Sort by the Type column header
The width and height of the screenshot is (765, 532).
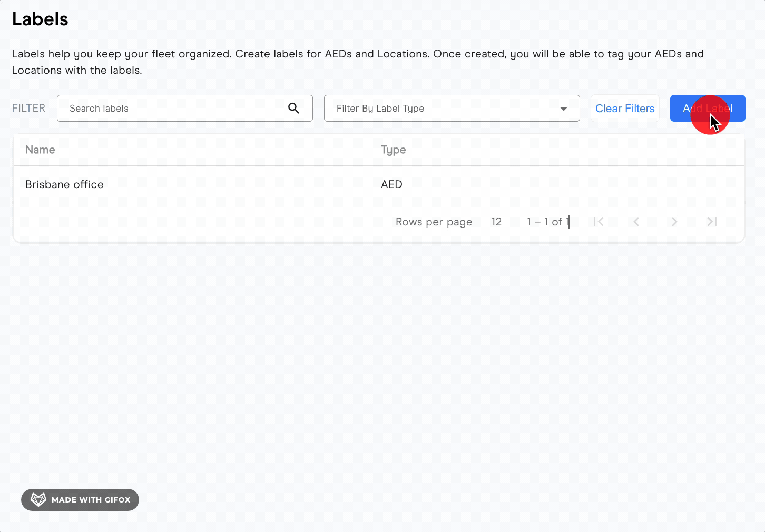393,150
